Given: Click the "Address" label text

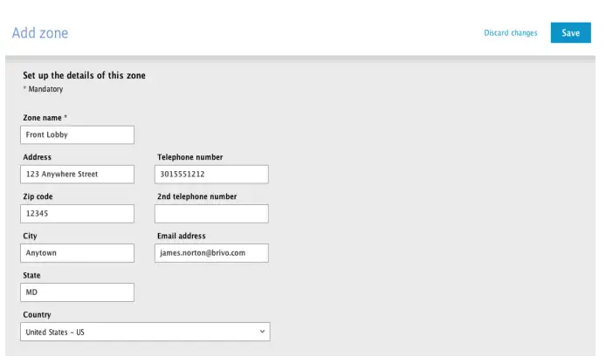Looking at the screenshot, I should (x=37, y=157).
